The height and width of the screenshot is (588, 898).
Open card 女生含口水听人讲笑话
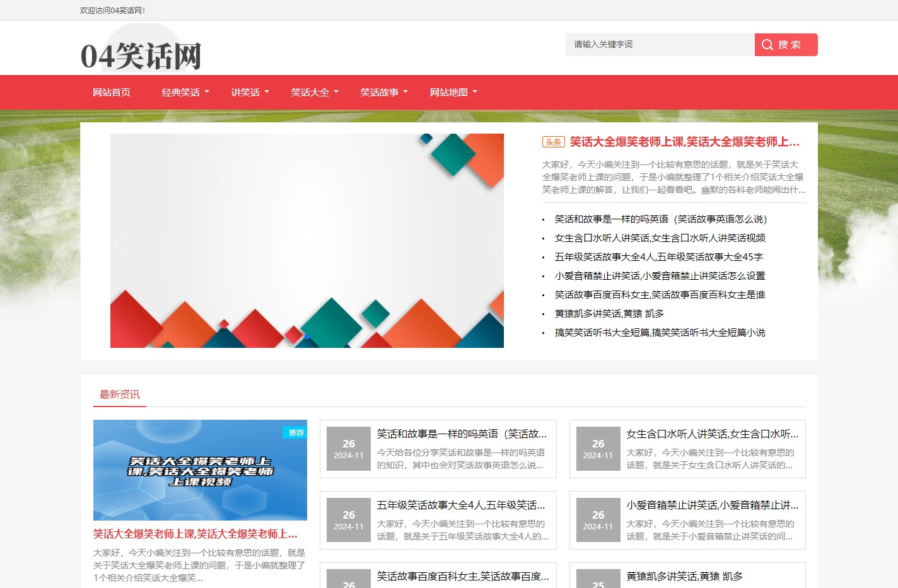point(712,434)
